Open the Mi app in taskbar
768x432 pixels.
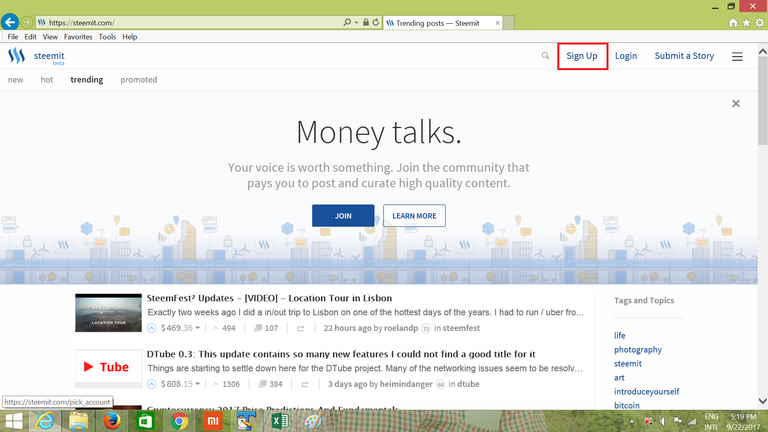(212, 421)
